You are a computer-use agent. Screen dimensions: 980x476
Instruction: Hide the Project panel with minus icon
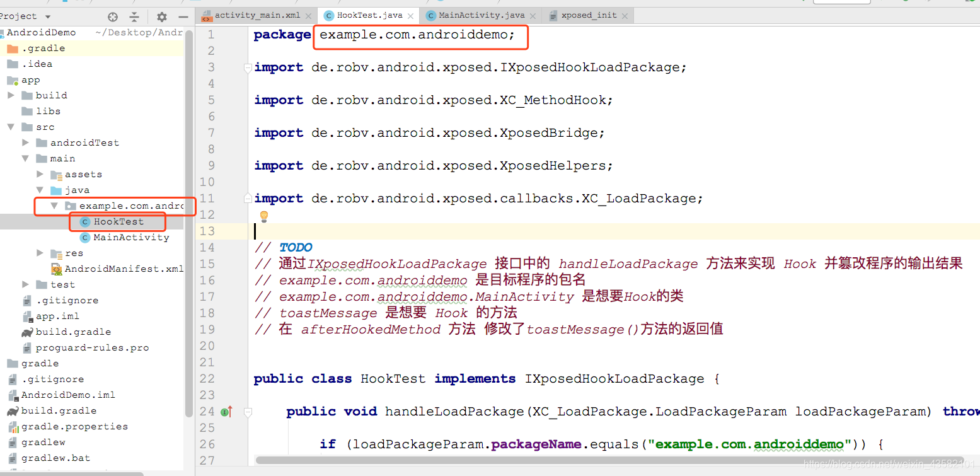coord(183,17)
